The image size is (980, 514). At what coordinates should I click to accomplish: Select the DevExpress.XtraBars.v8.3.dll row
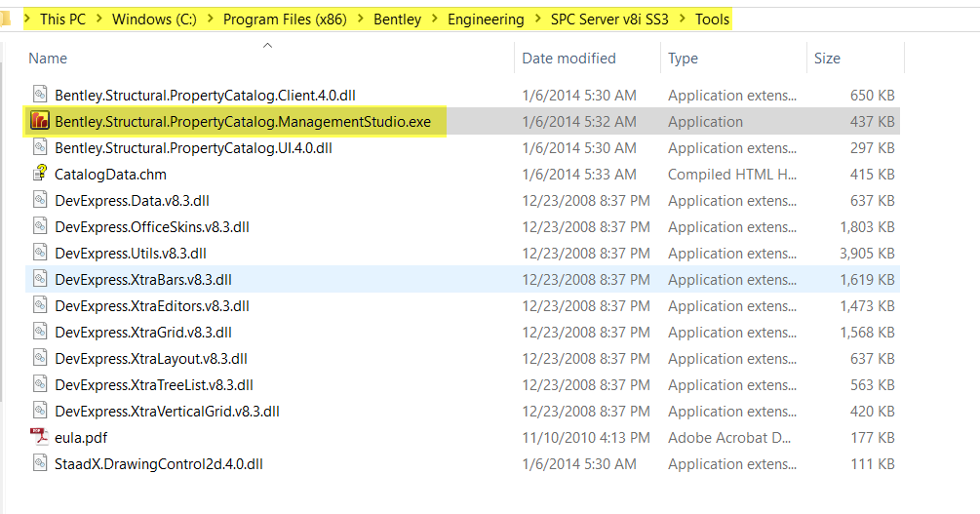[x=462, y=279]
